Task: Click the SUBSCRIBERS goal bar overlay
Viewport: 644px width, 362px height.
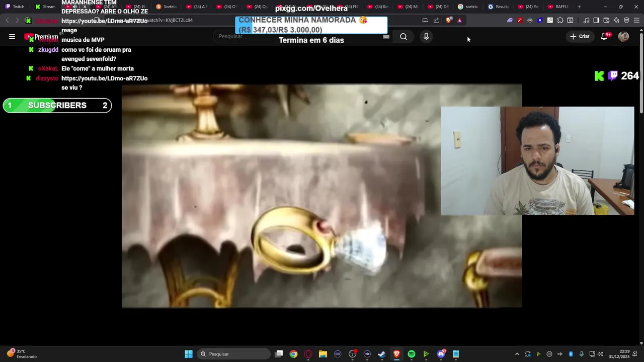Action: pyautogui.click(x=57, y=106)
